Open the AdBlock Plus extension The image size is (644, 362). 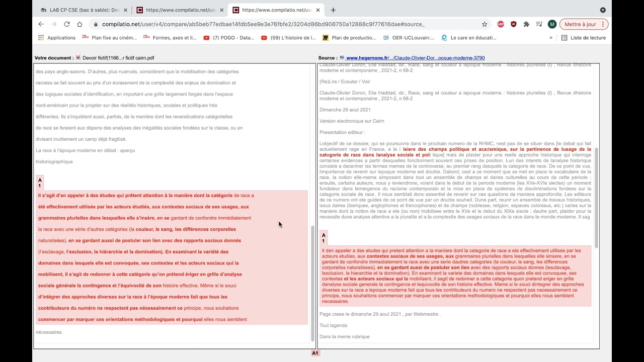point(501,24)
